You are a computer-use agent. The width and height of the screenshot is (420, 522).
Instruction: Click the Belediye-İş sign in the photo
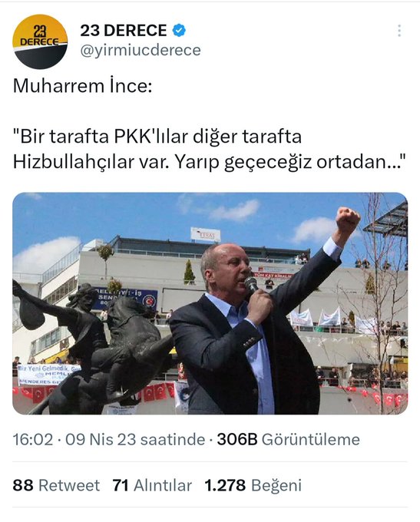[126, 299]
